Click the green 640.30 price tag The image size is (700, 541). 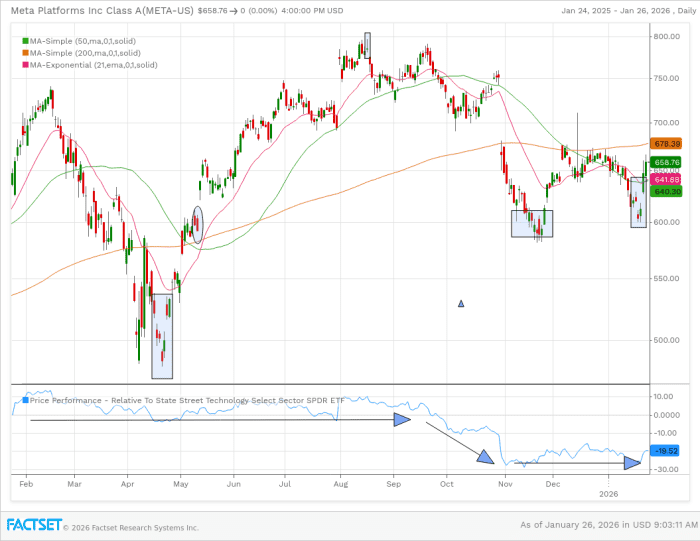point(667,191)
